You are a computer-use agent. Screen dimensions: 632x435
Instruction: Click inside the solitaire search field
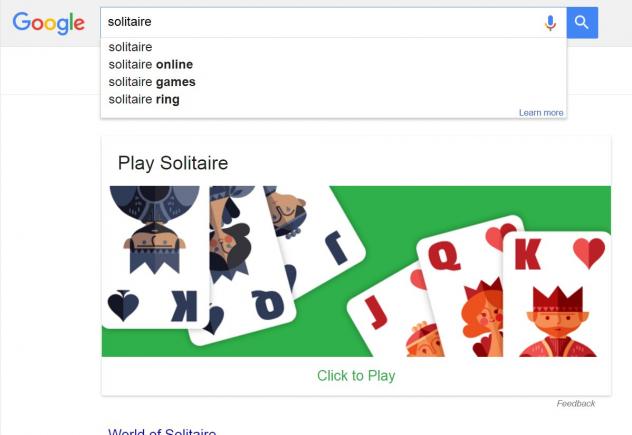pos(322,23)
